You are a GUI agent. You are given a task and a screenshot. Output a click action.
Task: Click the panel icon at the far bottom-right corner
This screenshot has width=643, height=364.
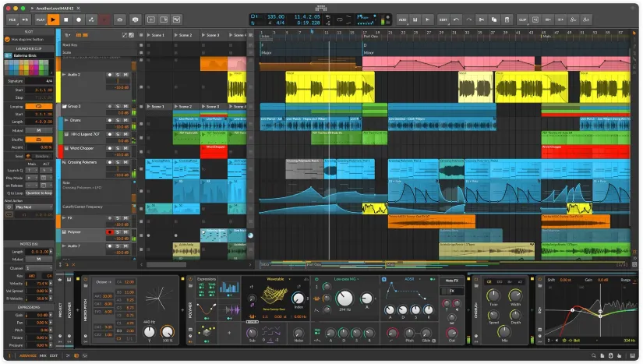(632, 355)
